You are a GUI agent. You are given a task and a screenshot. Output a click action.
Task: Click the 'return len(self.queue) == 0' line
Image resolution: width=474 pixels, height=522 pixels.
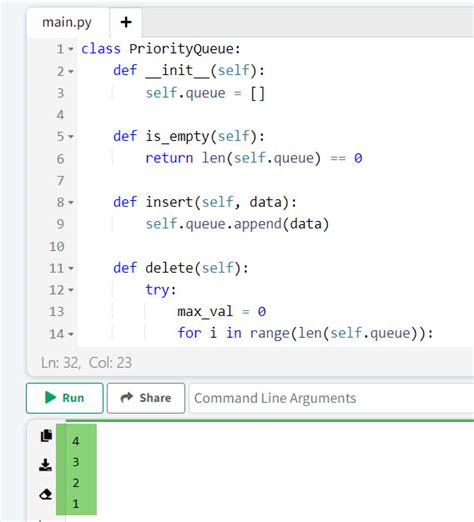click(254, 158)
